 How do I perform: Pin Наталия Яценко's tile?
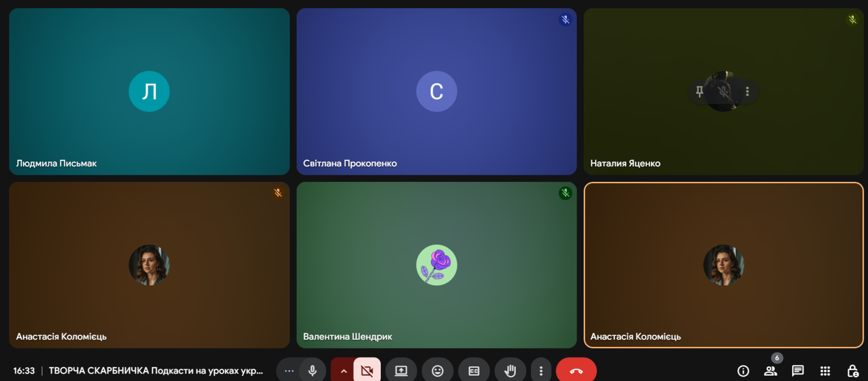click(699, 92)
